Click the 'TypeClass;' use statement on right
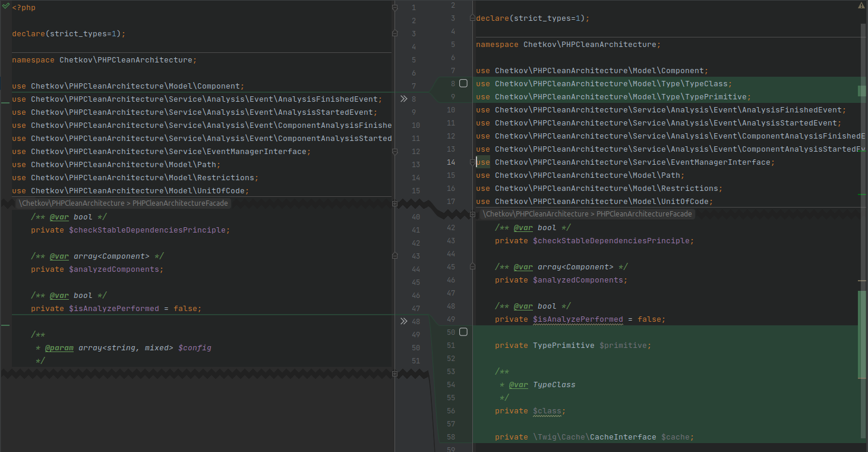 (604, 84)
